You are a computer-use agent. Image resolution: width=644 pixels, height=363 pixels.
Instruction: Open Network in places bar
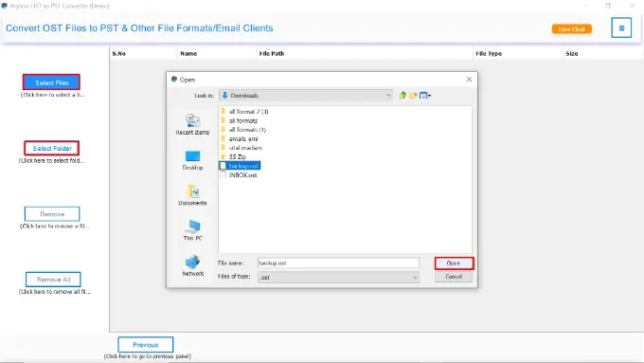tap(192, 265)
